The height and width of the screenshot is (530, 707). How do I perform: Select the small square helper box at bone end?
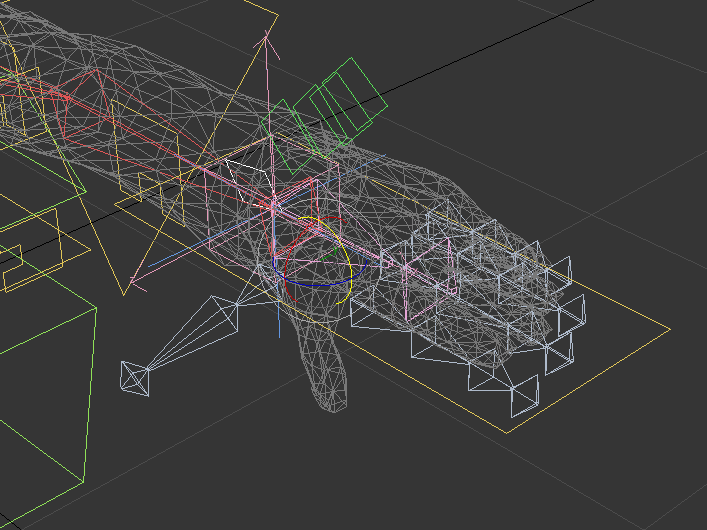(x=135, y=378)
